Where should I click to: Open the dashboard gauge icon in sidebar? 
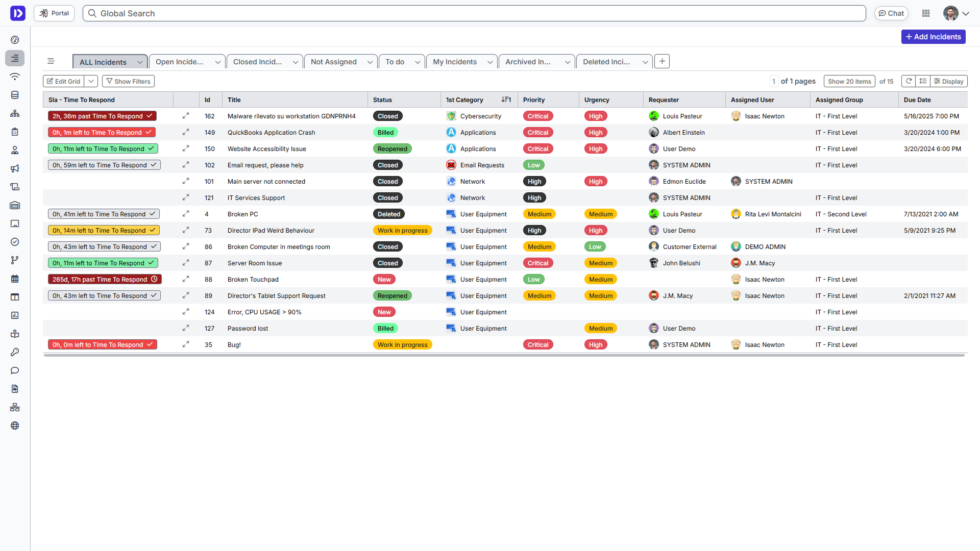pyautogui.click(x=15, y=40)
